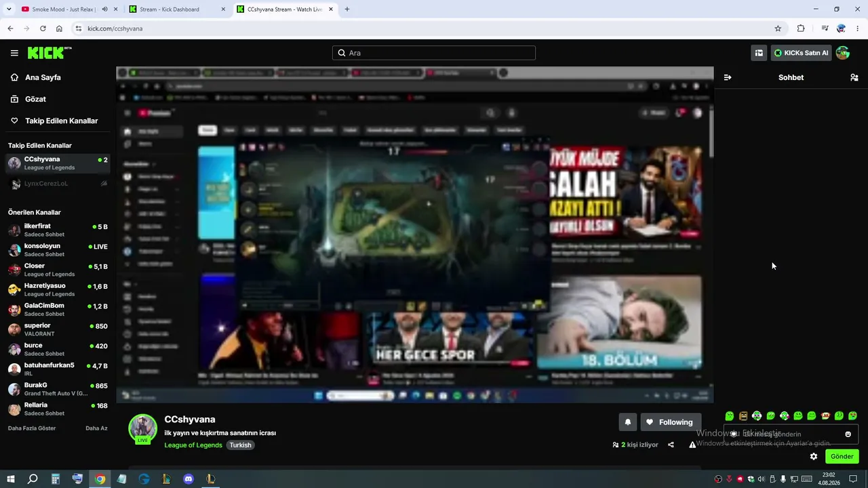Click the 2 kişi izliyor viewer count
Screen dimensions: 868x488
(635, 445)
